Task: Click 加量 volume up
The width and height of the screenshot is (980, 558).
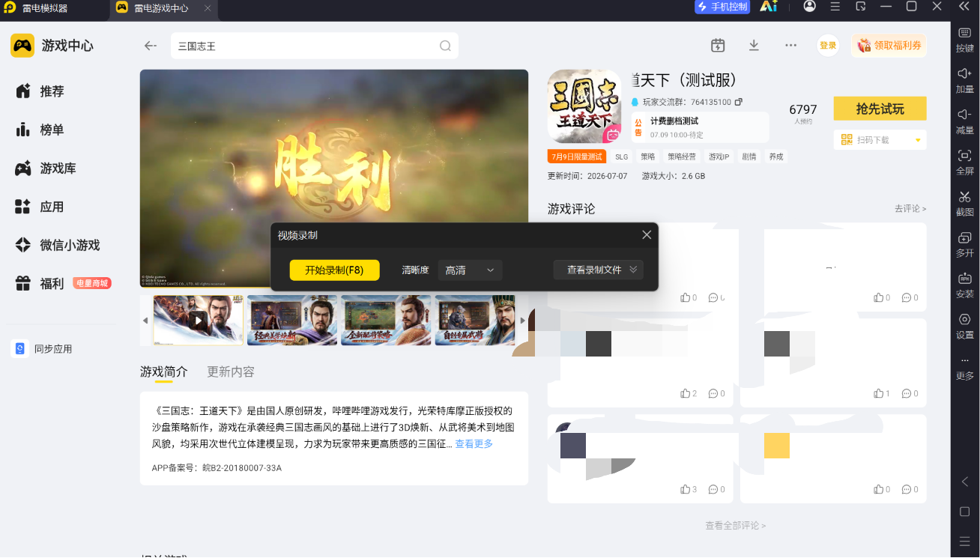Action: click(x=965, y=81)
